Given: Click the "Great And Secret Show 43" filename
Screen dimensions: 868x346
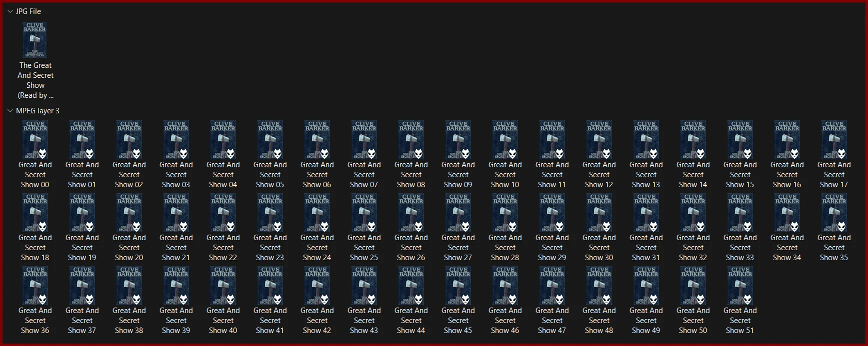Looking at the screenshot, I should [x=364, y=321].
